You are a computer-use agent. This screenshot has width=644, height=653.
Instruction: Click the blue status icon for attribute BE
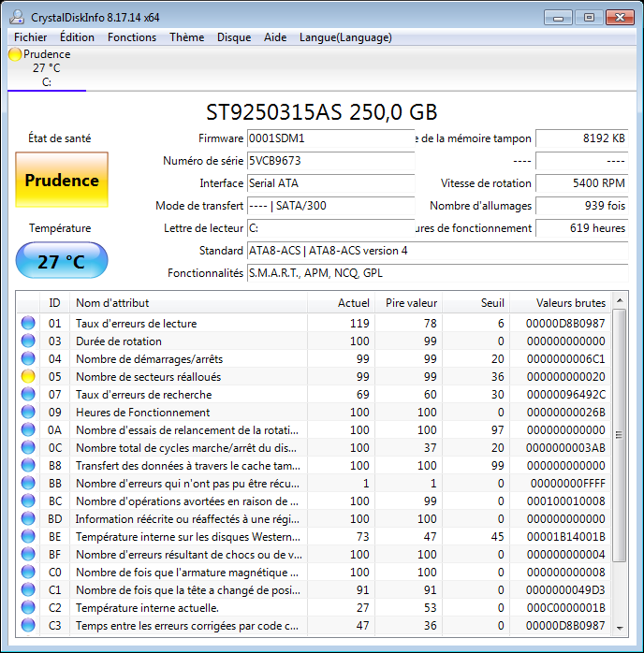(28, 537)
